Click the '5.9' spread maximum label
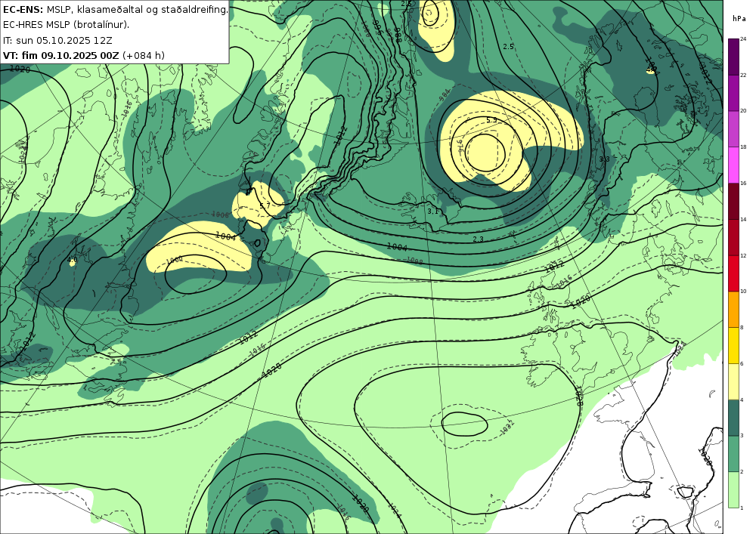The image size is (756, 534). pos(491,120)
